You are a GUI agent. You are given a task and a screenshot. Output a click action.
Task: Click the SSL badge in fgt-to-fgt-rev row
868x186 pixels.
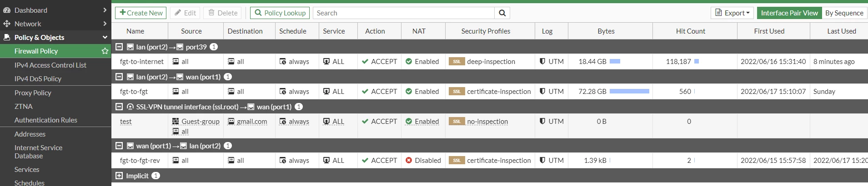pos(457,160)
